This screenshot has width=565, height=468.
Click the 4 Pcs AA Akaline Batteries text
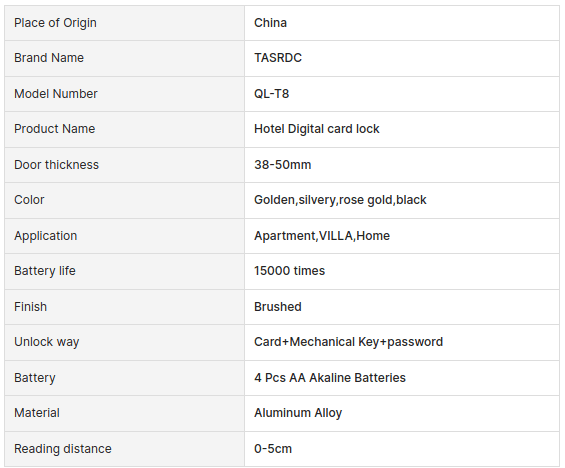coord(330,378)
